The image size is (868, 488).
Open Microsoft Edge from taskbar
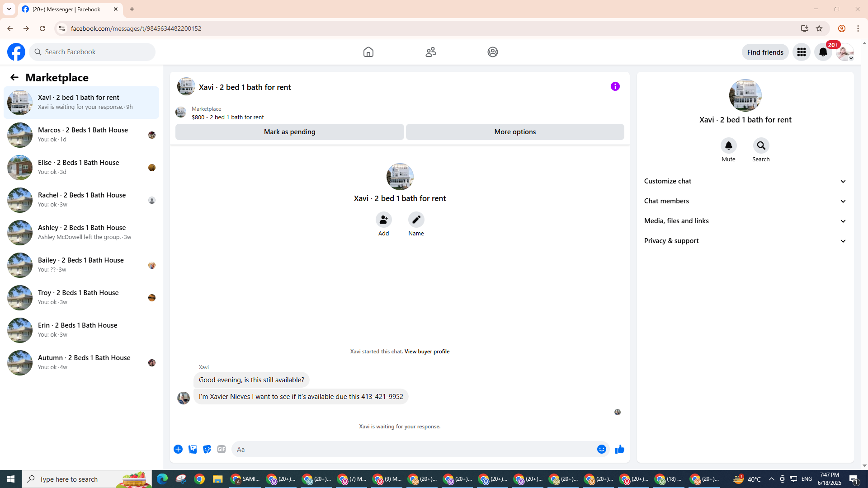(x=162, y=479)
